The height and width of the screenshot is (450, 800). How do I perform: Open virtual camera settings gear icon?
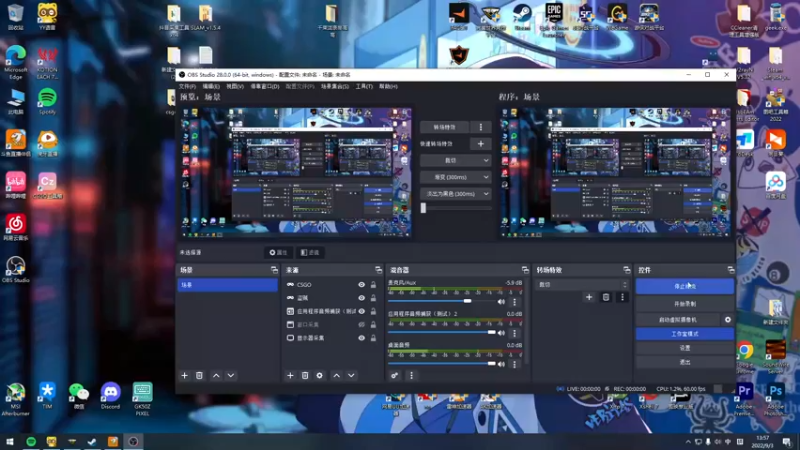(728, 320)
